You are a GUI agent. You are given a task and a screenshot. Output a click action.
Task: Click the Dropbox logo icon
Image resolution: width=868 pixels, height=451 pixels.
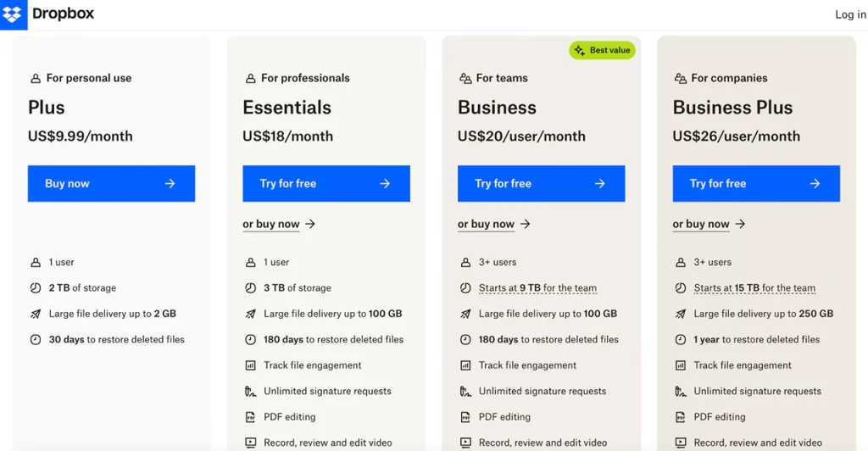(13, 14)
